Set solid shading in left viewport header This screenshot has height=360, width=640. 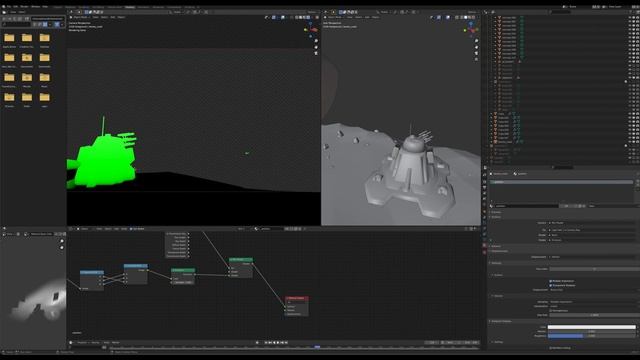pyautogui.click(x=300, y=17)
